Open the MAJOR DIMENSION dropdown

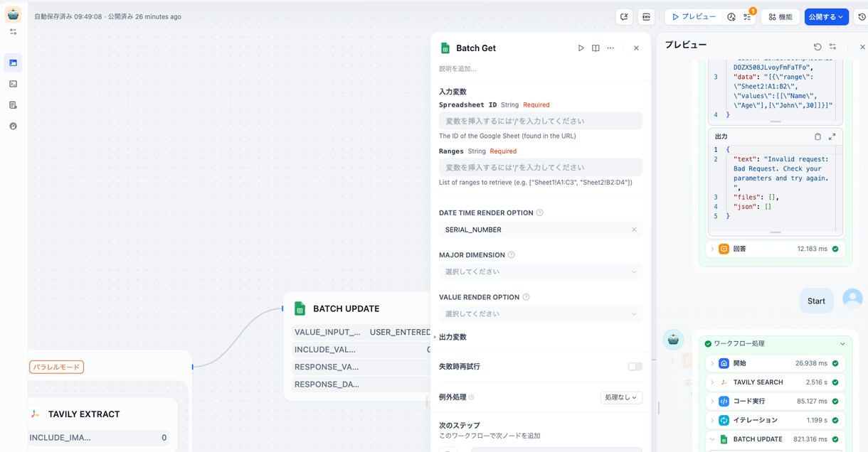click(x=540, y=271)
